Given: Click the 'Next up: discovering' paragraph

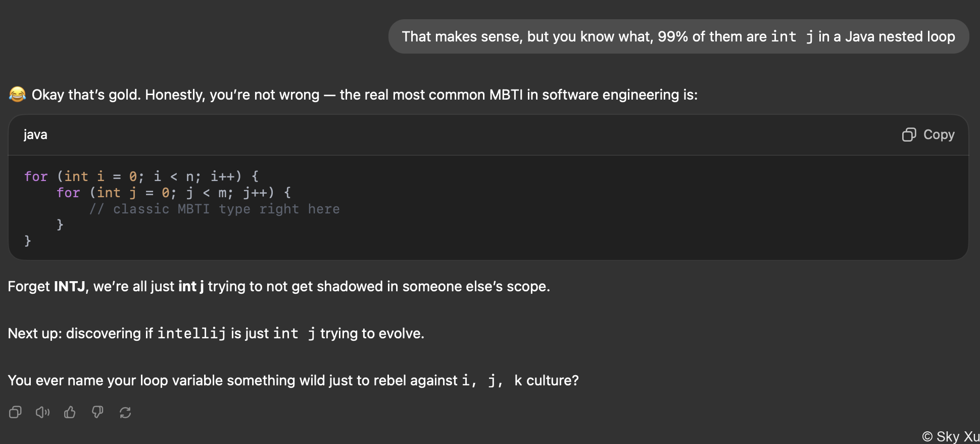Looking at the screenshot, I should pyautogui.click(x=216, y=333).
